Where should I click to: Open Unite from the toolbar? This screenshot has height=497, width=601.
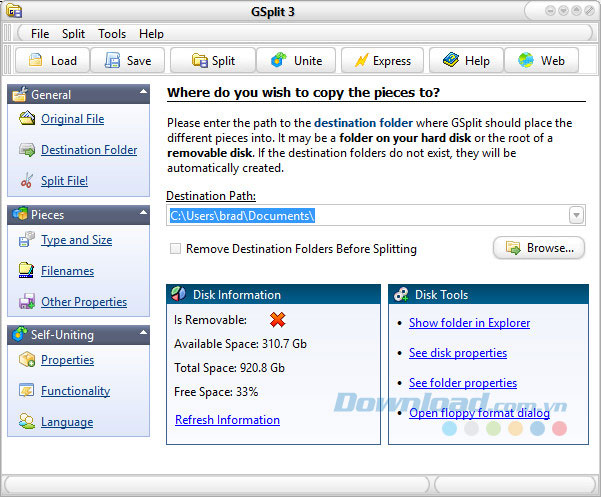[x=296, y=61]
